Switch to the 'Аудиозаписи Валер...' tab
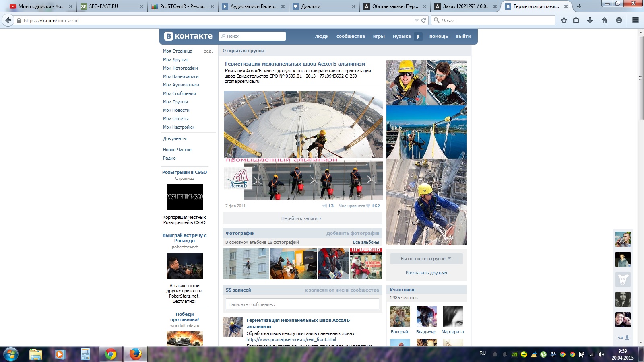 click(x=254, y=6)
